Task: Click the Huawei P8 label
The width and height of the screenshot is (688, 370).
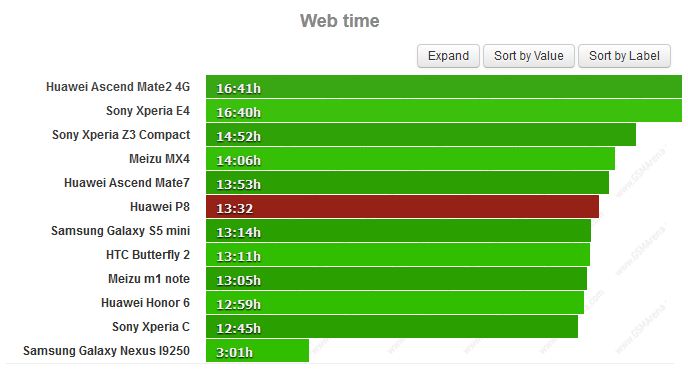Action: click(x=160, y=207)
